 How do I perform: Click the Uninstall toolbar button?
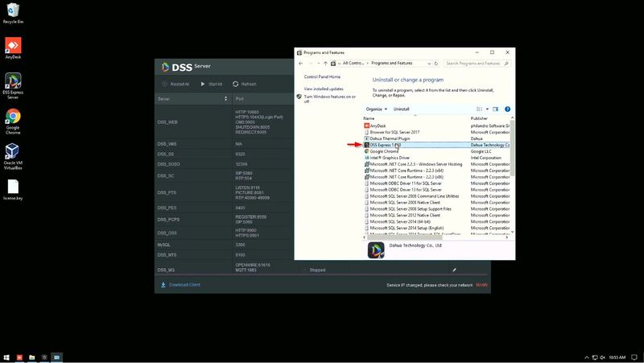point(401,109)
